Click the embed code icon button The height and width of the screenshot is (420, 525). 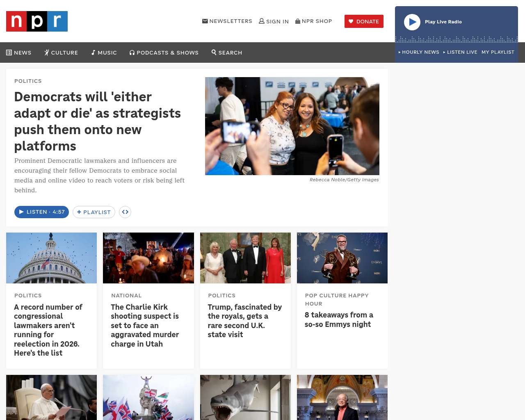point(125,212)
